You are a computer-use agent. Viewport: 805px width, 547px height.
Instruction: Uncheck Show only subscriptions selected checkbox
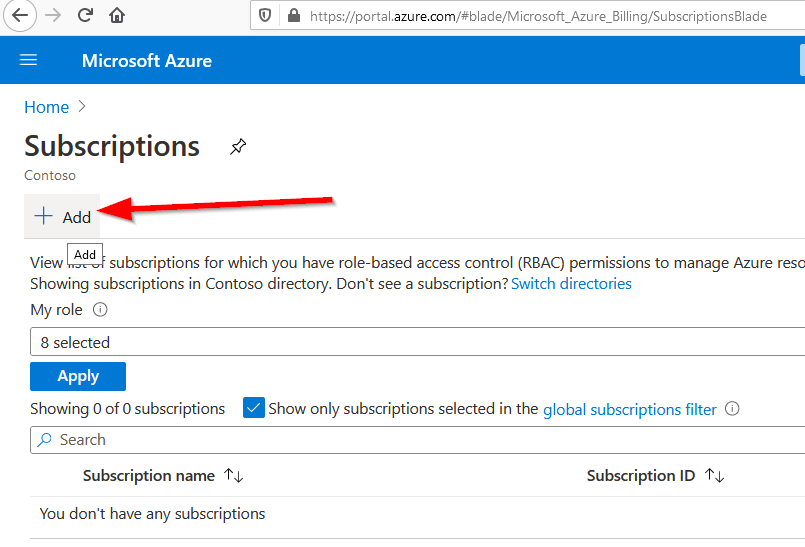(x=254, y=408)
